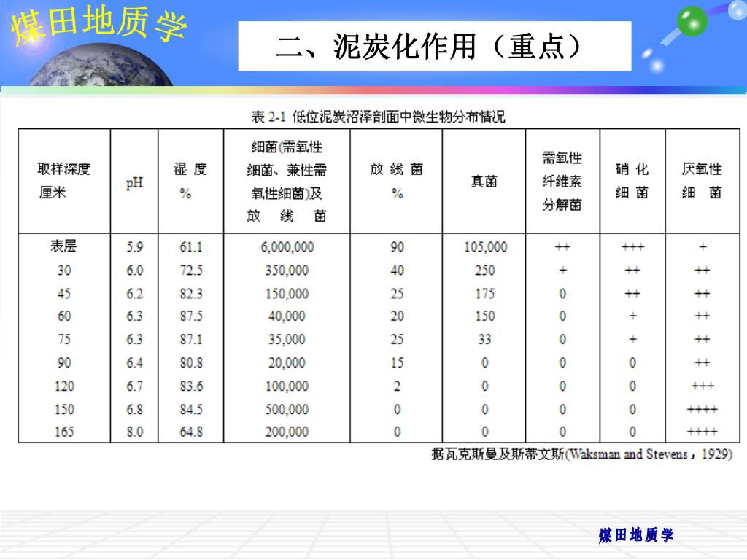Select the humidity value 87.5

tap(191, 316)
